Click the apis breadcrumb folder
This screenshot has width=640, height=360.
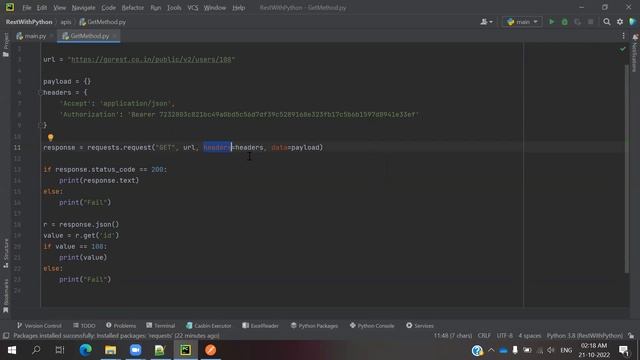pyautogui.click(x=66, y=22)
